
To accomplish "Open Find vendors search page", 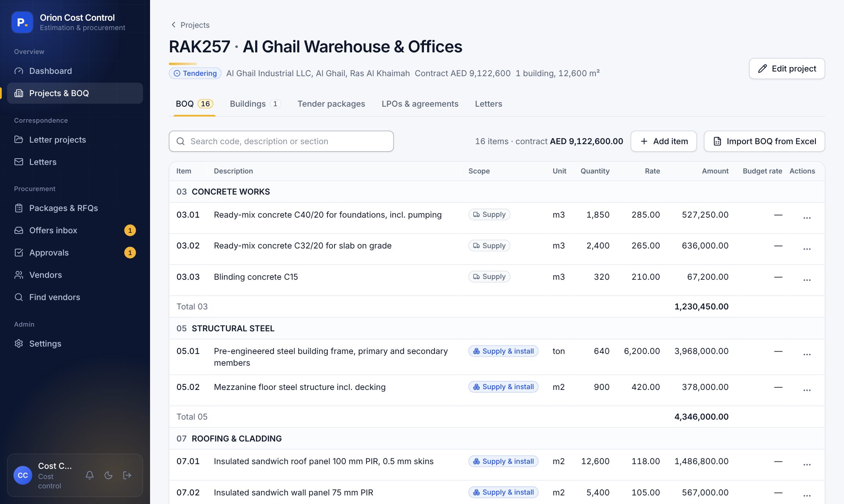I will pyautogui.click(x=75, y=297).
